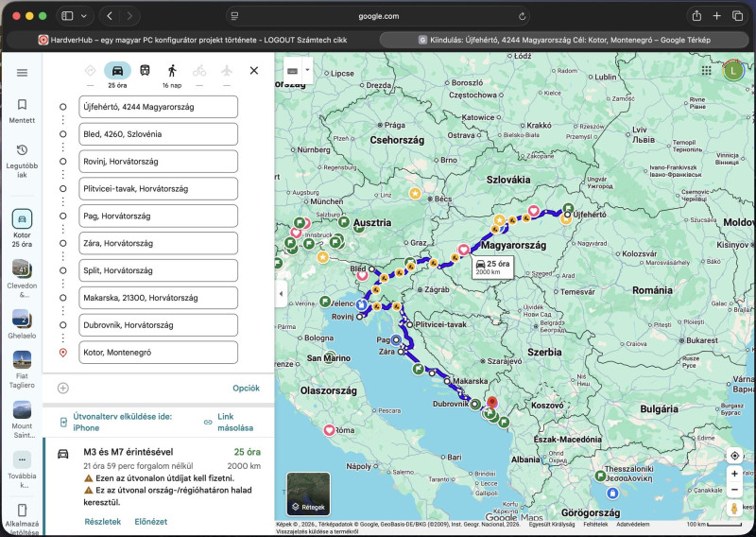
Task: Edit the Kotor, Montenegró destination field
Action: tap(158, 353)
